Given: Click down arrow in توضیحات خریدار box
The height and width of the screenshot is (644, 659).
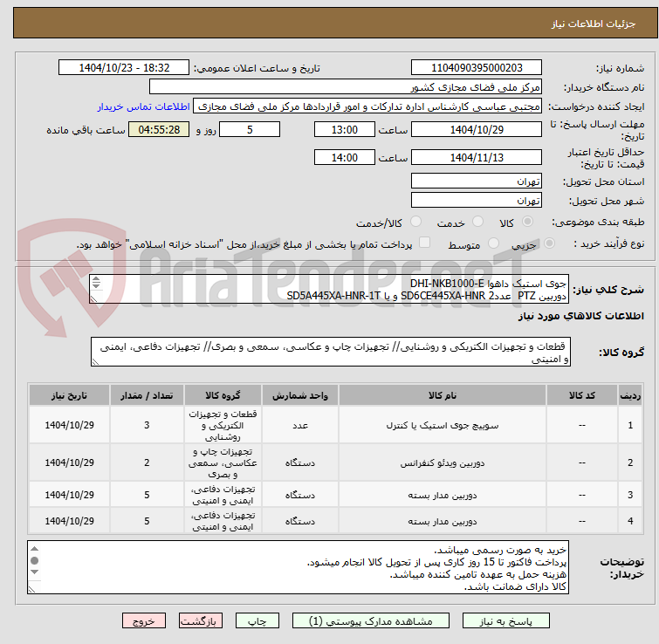Looking at the screenshot, I should click(34, 572).
